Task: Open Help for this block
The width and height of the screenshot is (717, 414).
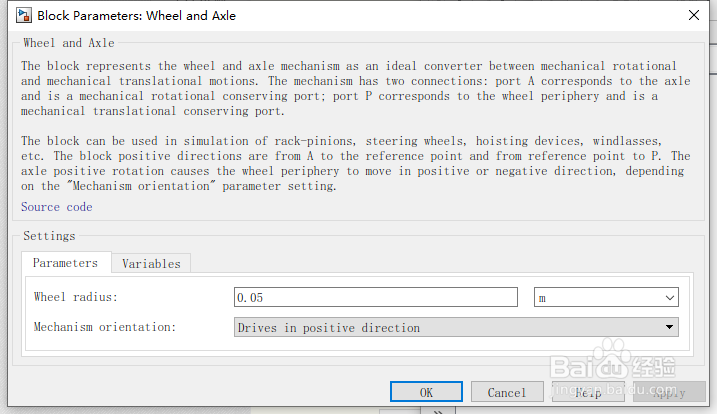Action: click(x=588, y=392)
